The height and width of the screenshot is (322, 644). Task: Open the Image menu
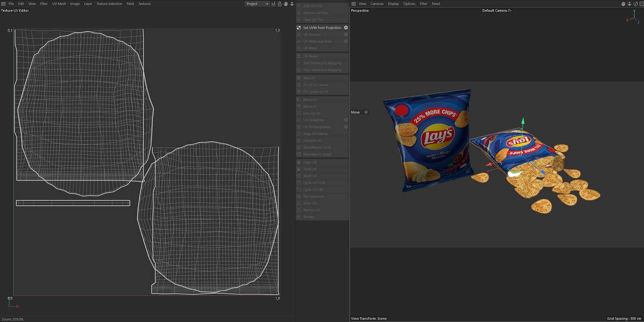[x=75, y=4]
